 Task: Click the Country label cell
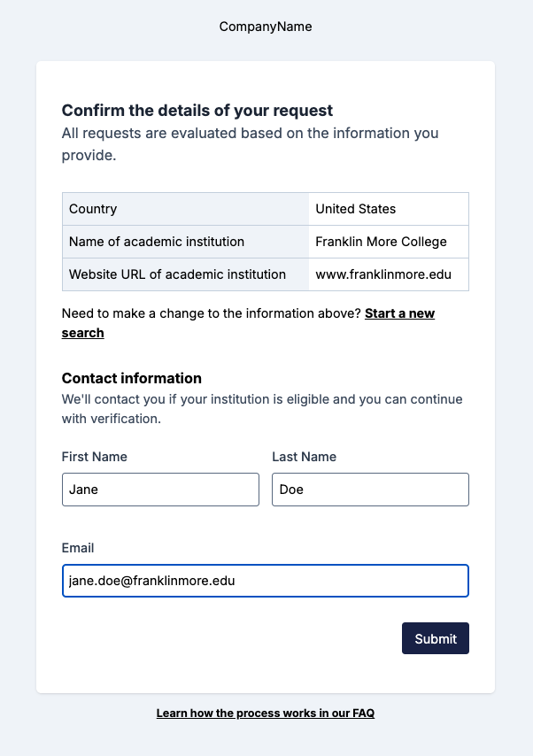pyautogui.click(x=93, y=209)
